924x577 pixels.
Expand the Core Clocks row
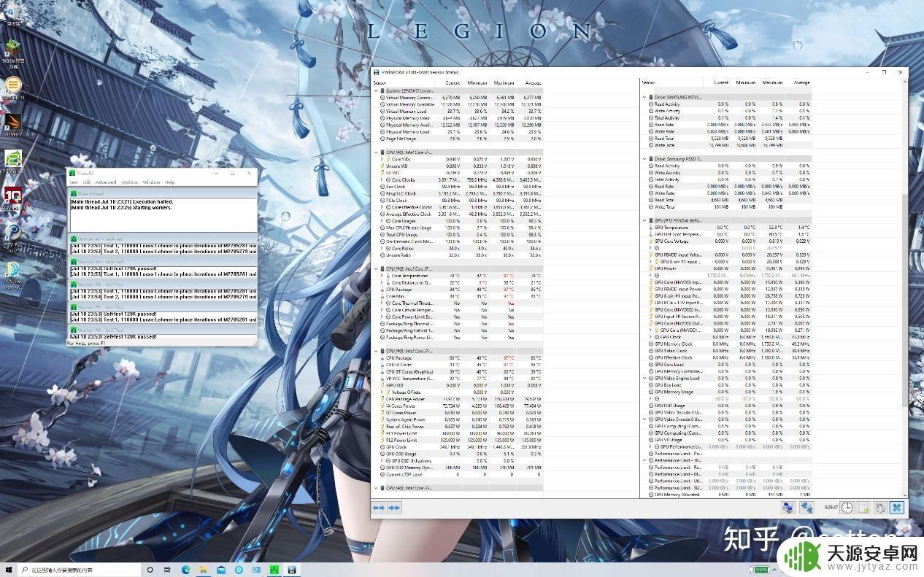click(x=382, y=179)
